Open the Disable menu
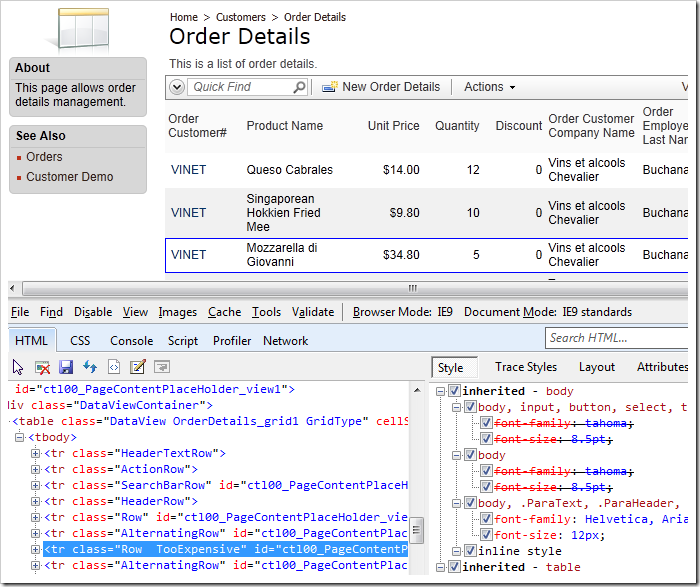This screenshot has width=700, height=587. (x=93, y=312)
